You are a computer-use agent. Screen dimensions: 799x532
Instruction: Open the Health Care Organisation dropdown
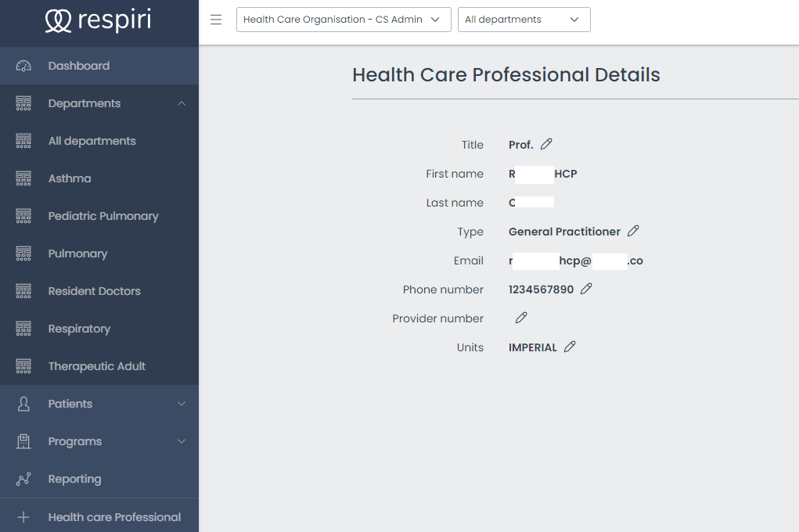(x=343, y=20)
